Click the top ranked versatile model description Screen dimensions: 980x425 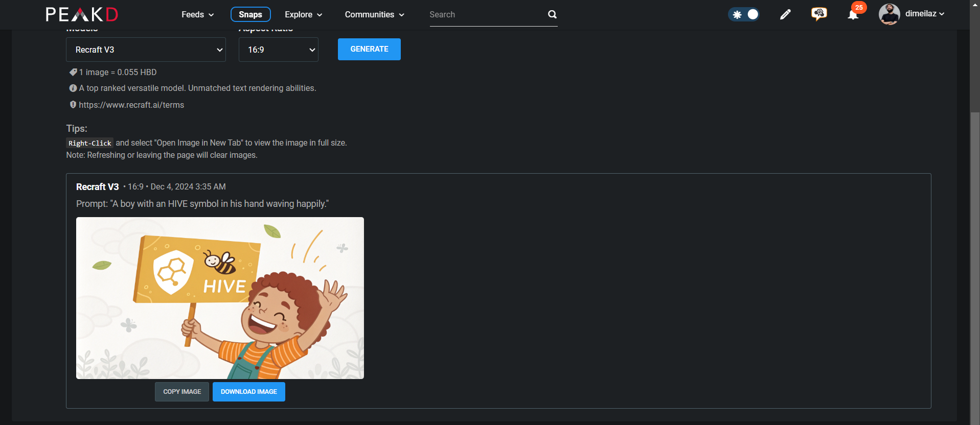[197, 88]
